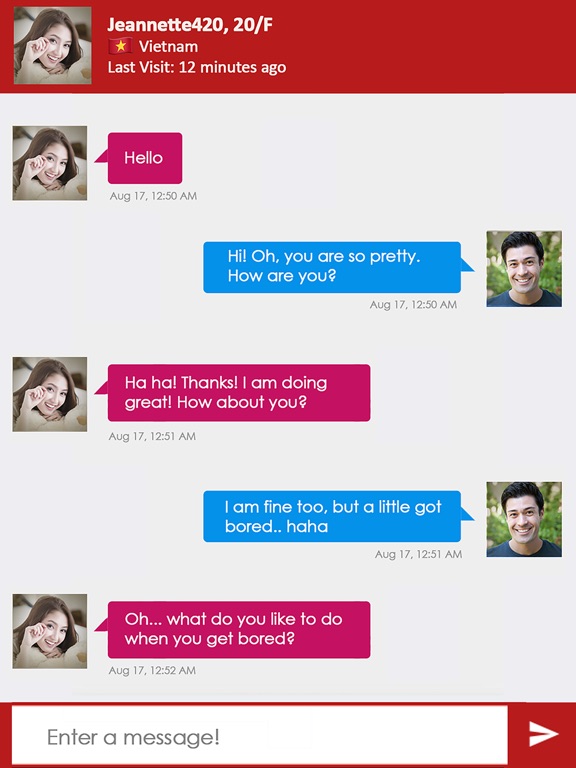Select the 'Hello' chat bubble

click(x=144, y=158)
